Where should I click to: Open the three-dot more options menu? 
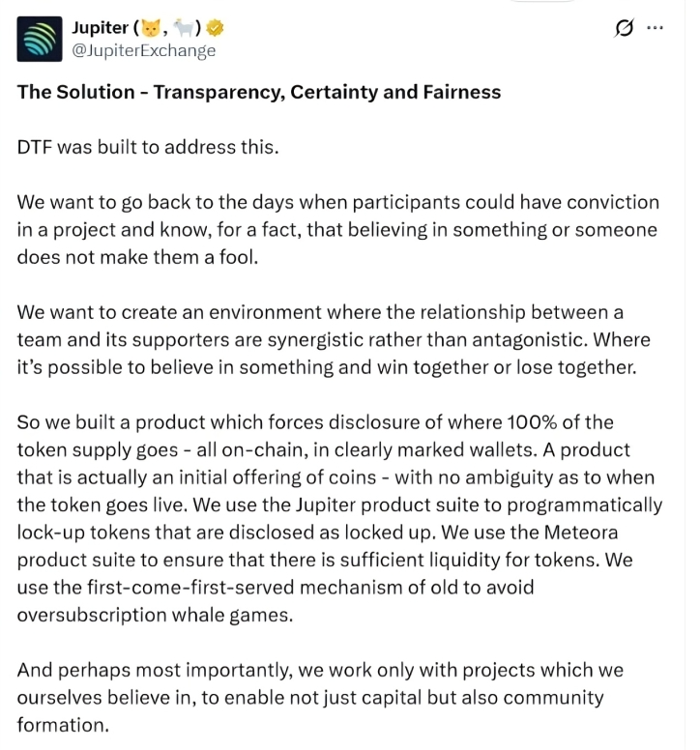(x=655, y=28)
